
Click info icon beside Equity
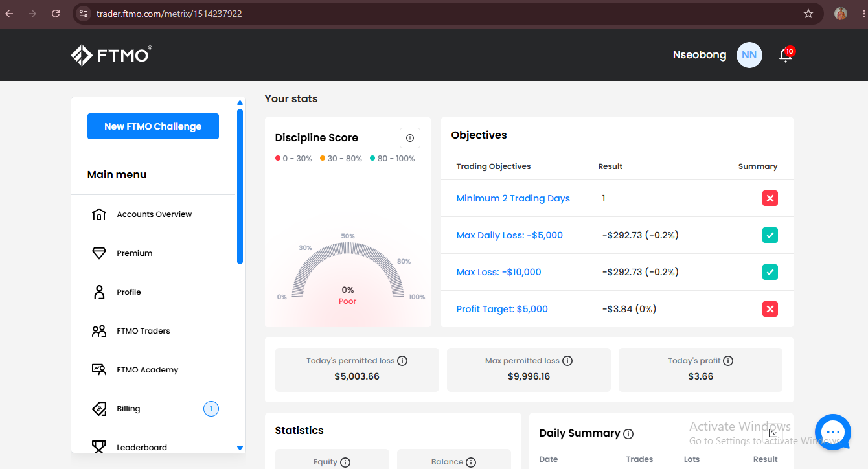coord(345,463)
